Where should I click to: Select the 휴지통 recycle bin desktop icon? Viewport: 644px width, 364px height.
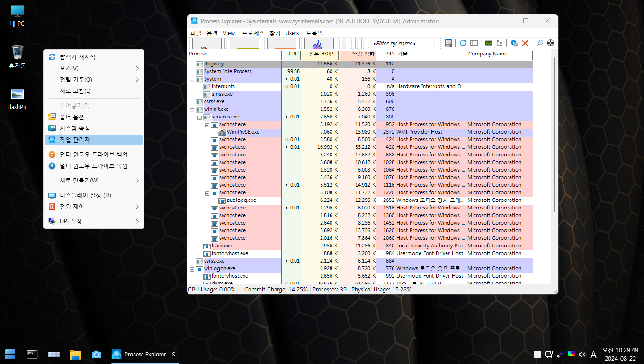pyautogui.click(x=18, y=57)
